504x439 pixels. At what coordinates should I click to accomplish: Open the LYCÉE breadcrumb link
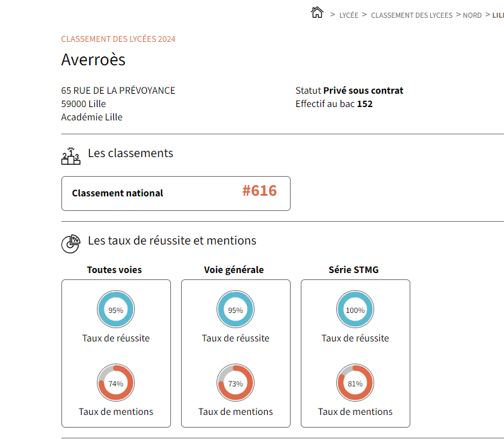[349, 15]
